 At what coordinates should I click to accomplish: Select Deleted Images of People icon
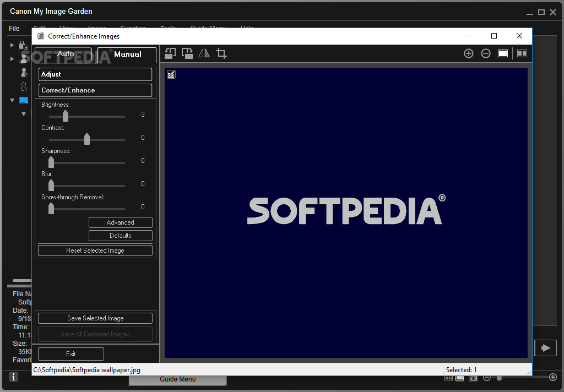pyautogui.click(x=24, y=86)
